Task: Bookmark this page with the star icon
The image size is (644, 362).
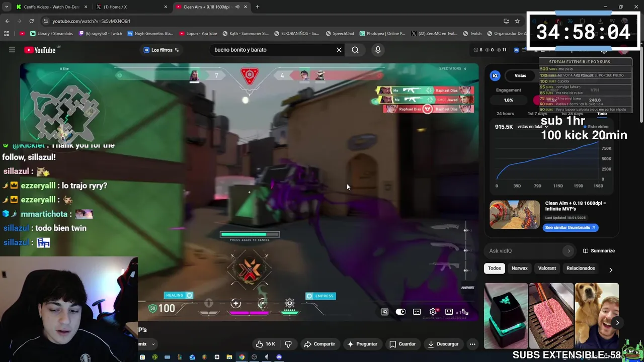Action: point(517,21)
